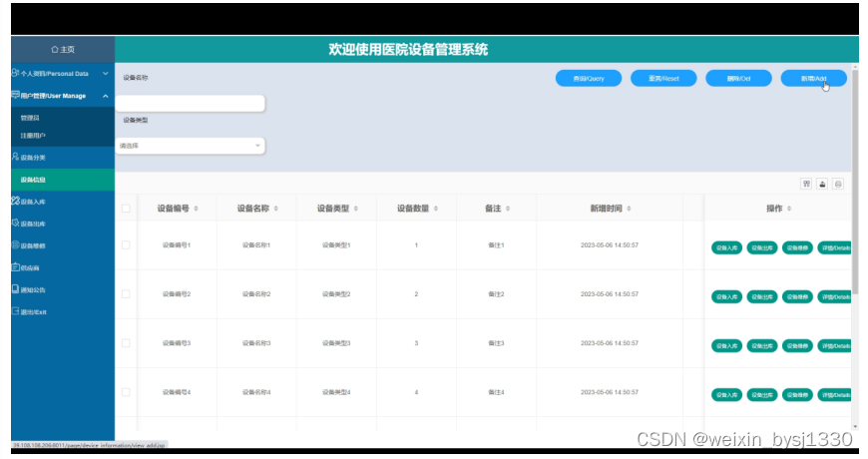Screen dimensions: 868x459
Task: Click the print icon above the table
Action: click(x=838, y=184)
